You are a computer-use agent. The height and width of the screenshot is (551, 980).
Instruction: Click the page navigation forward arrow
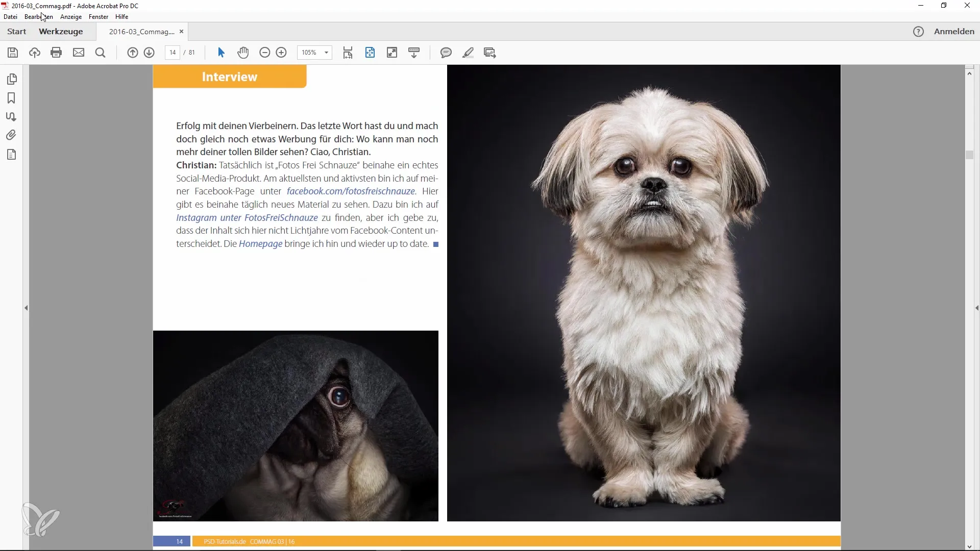[x=150, y=53]
